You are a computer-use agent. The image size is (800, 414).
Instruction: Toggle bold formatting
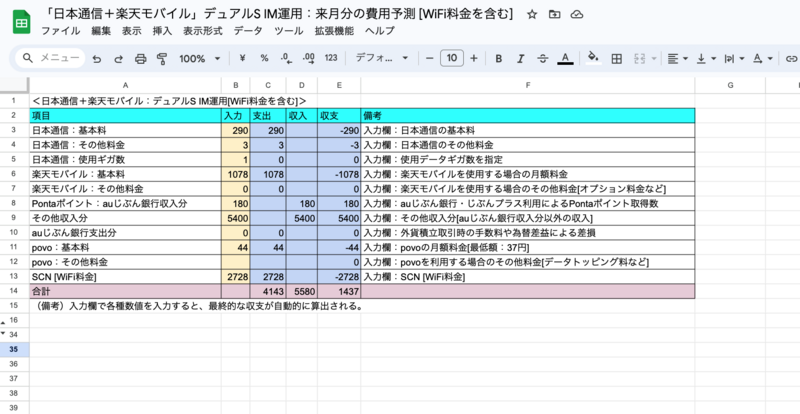point(498,59)
